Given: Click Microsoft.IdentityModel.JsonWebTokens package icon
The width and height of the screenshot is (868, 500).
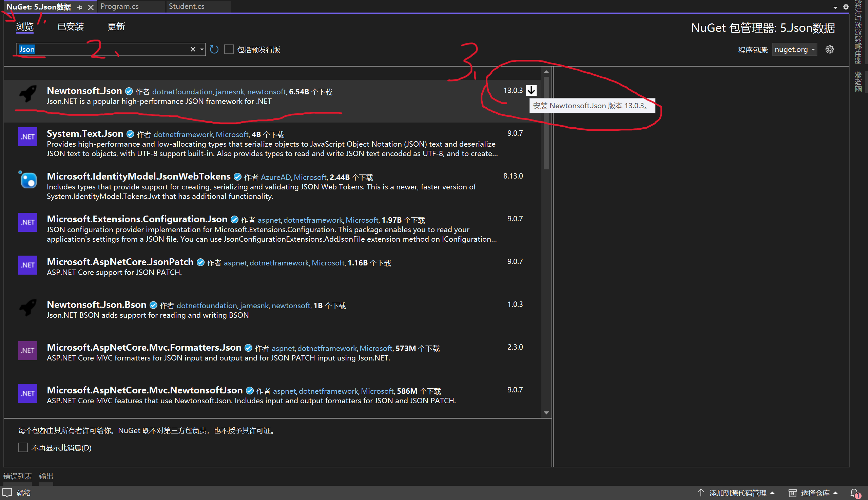Looking at the screenshot, I should [28, 179].
